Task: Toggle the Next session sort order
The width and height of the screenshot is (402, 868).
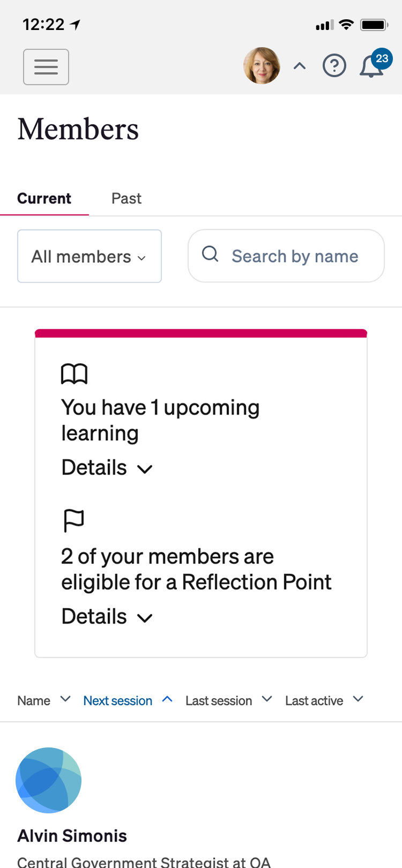Action: 127,700
